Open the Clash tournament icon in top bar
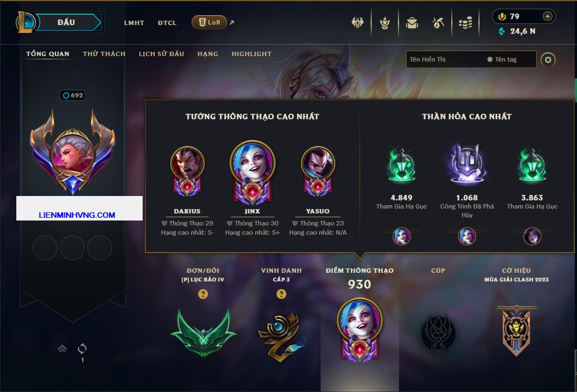 [x=357, y=23]
